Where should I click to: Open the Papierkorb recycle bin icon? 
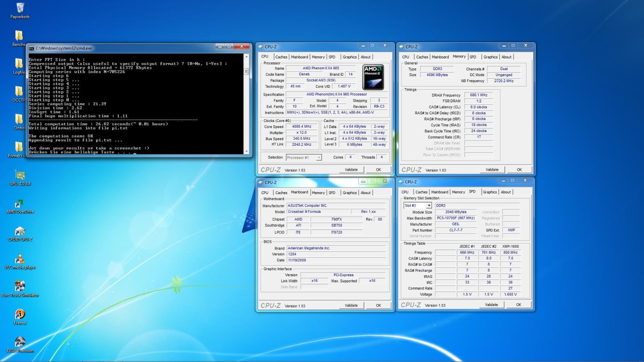(x=20, y=8)
